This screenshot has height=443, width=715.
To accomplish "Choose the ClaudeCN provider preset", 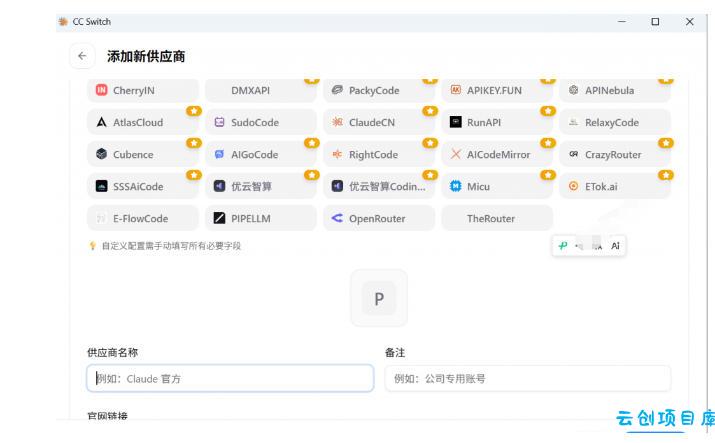I will [379, 122].
